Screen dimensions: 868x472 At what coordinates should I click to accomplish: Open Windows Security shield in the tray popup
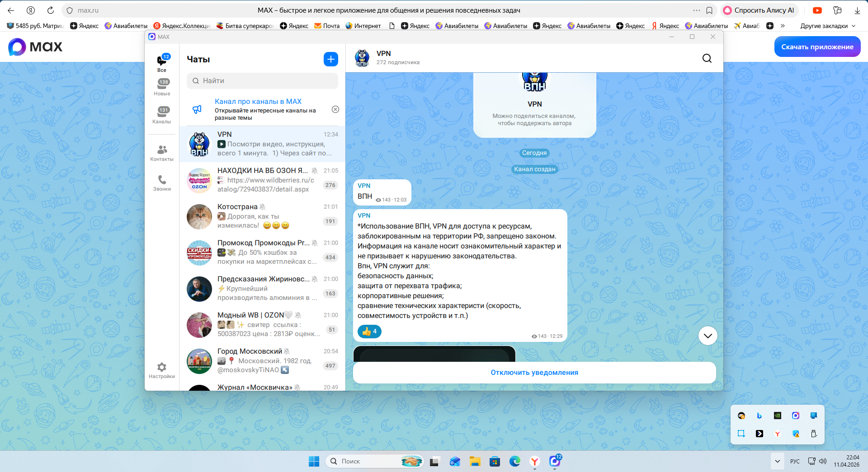coord(796,434)
